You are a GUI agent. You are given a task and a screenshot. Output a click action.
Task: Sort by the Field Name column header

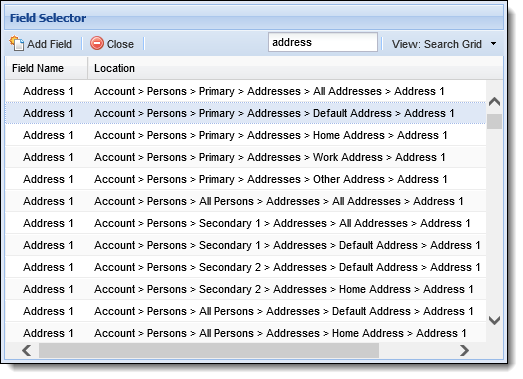point(46,68)
